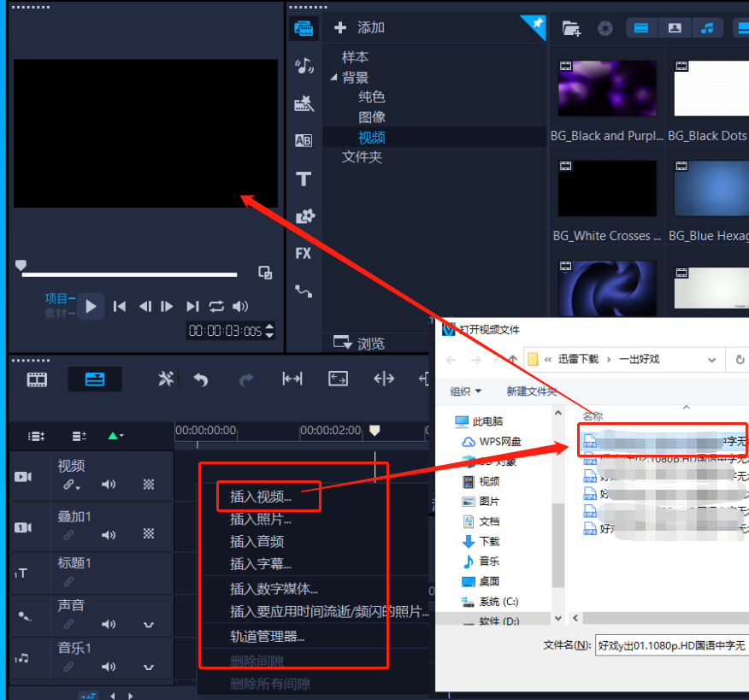Open the FX filters panel
Viewport: 749px width, 700px height.
coord(304,254)
